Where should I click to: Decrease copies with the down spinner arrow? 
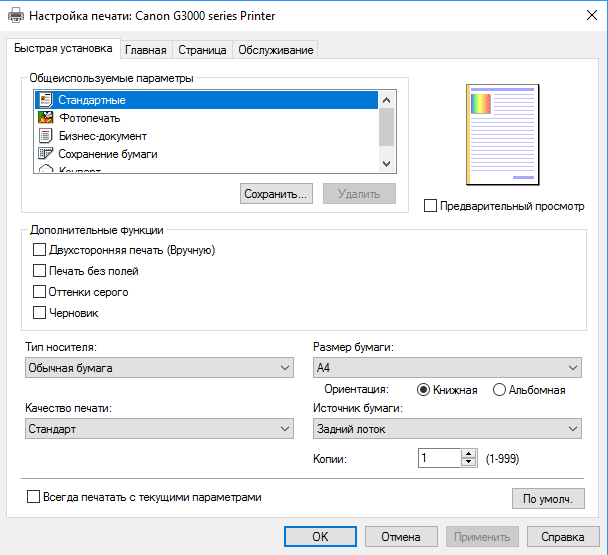click(x=469, y=463)
